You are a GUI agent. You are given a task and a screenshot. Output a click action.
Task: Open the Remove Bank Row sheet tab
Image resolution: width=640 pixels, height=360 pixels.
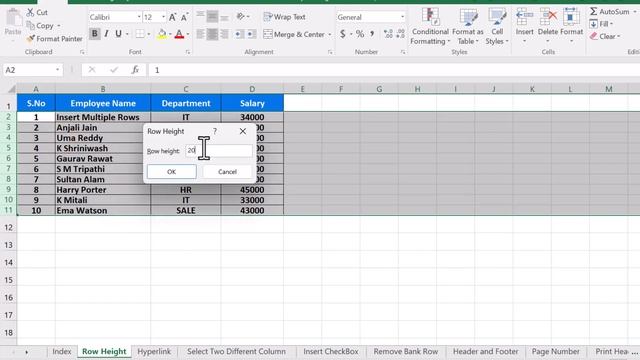[x=406, y=351]
